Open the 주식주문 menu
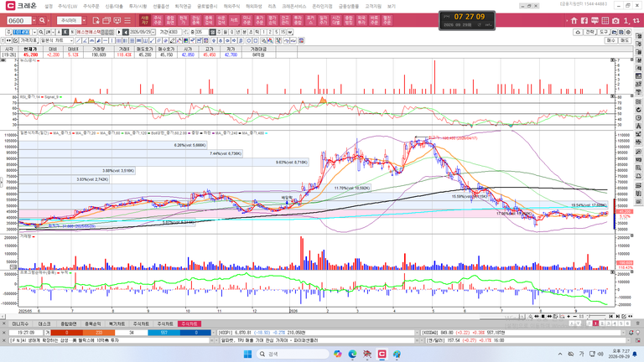This screenshot has width=644, height=362. [x=91, y=6]
